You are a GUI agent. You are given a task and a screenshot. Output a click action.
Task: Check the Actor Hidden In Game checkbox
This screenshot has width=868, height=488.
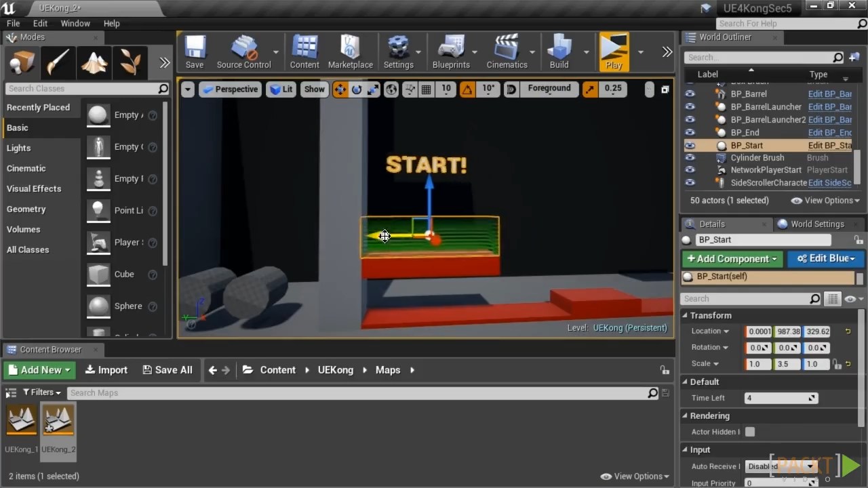(749, 432)
